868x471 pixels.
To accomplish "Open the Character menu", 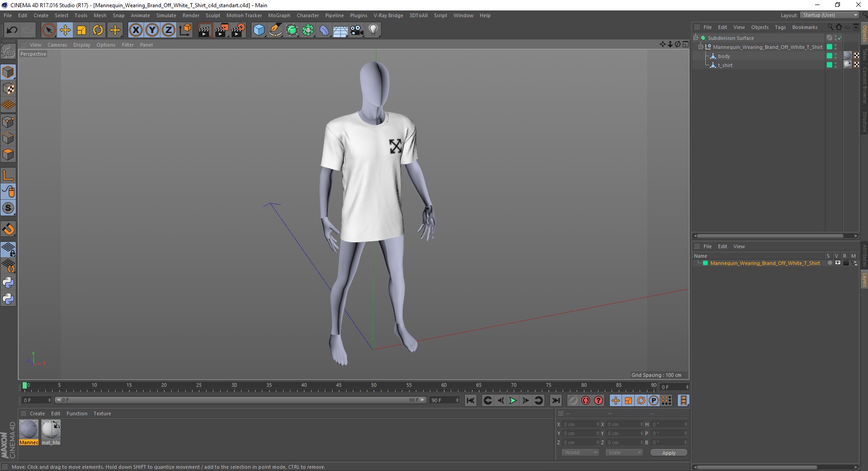I will point(308,15).
